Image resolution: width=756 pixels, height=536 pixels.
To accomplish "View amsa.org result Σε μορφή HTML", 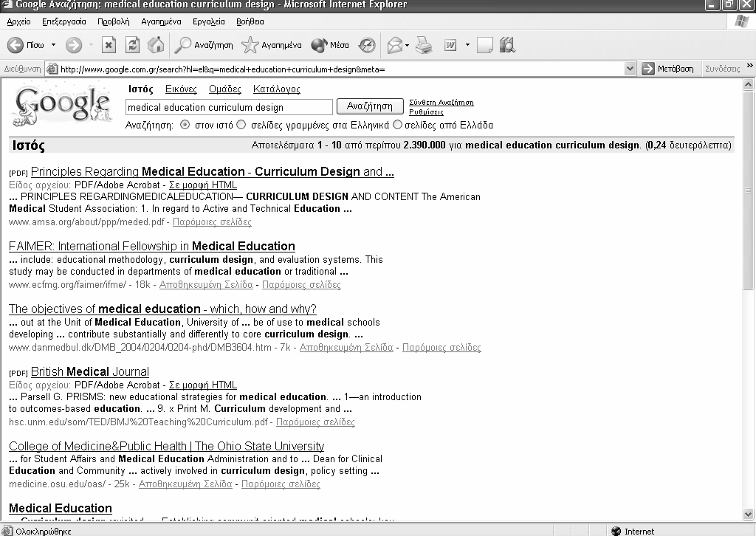I will coord(203,185).
